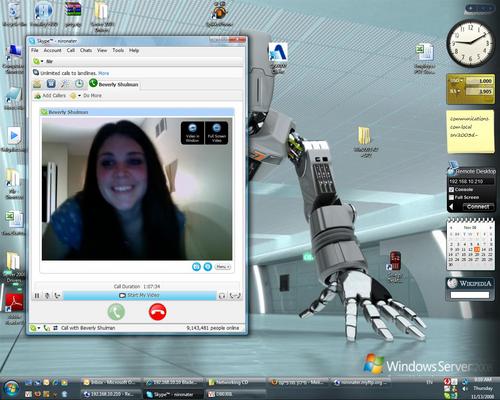
Task: Open the History clock tab icon
Action: point(79,84)
